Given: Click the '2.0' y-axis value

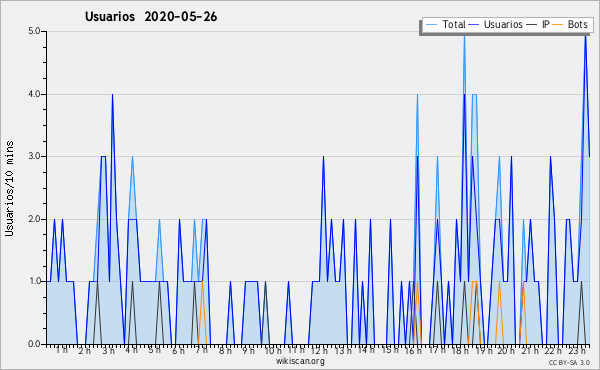Looking at the screenshot, I should pos(34,219).
